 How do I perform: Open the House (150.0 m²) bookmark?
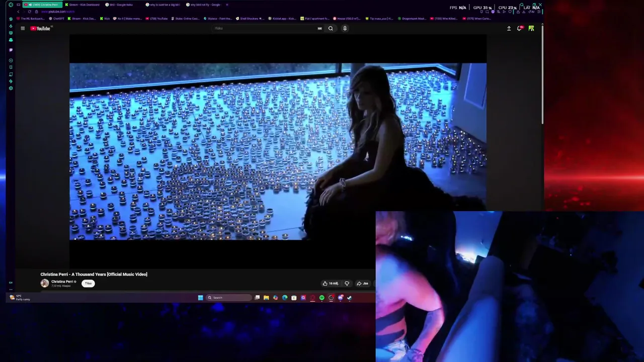[x=347, y=19]
